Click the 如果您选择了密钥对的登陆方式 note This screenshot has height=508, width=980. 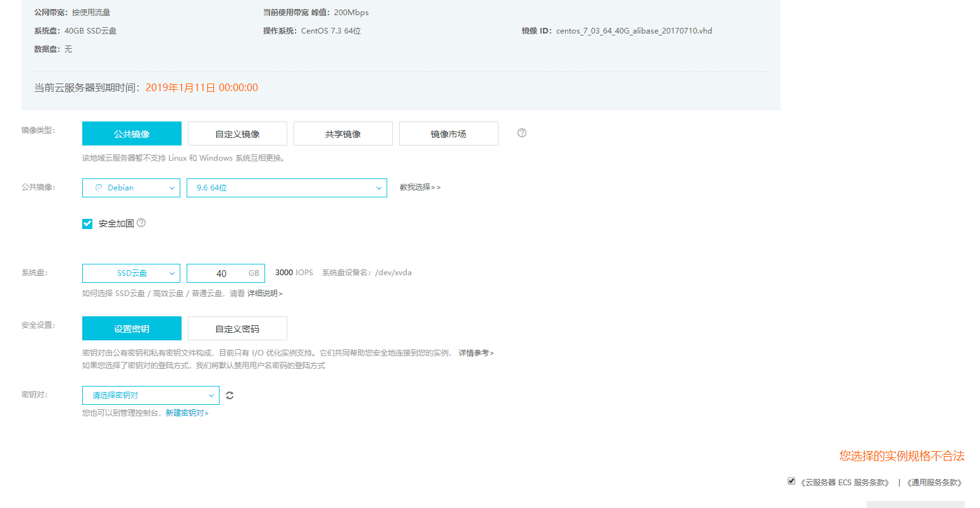tap(204, 366)
